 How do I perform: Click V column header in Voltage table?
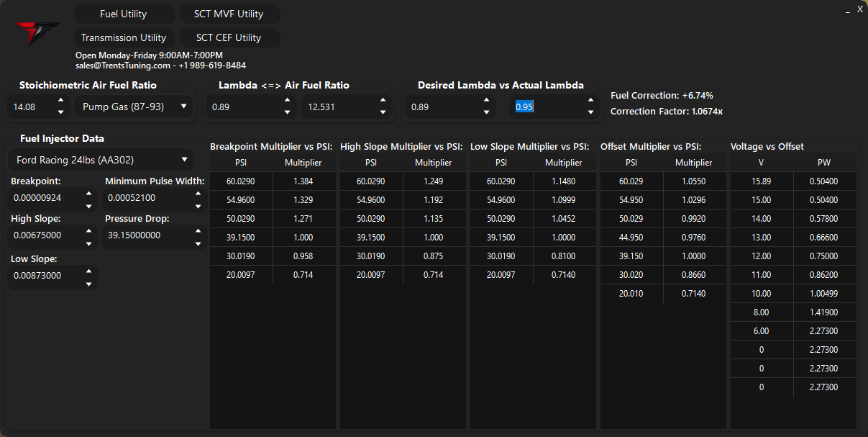762,163
